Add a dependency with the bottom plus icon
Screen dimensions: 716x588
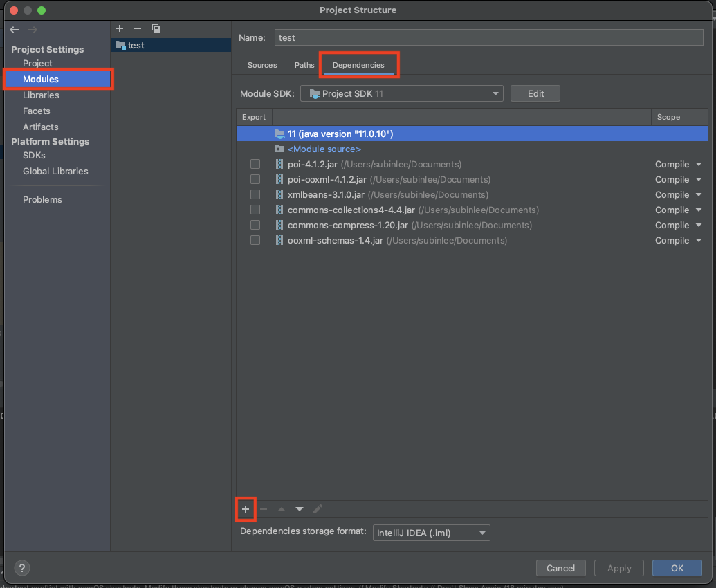246,509
